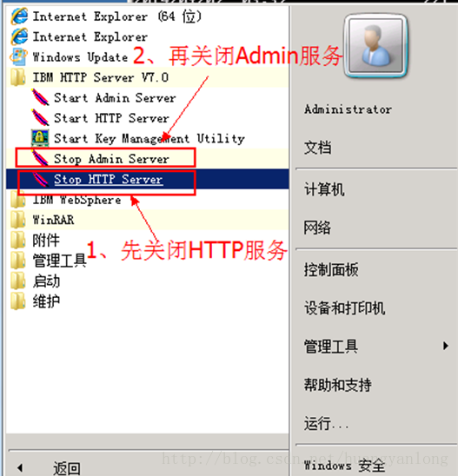The image size is (458, 476).
Task: Click the Administrator user avatar picture
Action: (x=375, y=45)
